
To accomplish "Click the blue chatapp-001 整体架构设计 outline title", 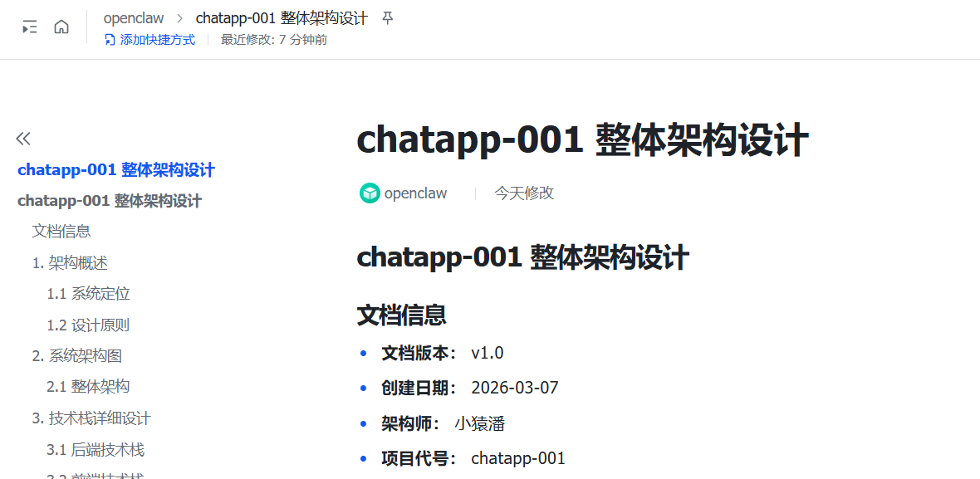I will [115, 169].
